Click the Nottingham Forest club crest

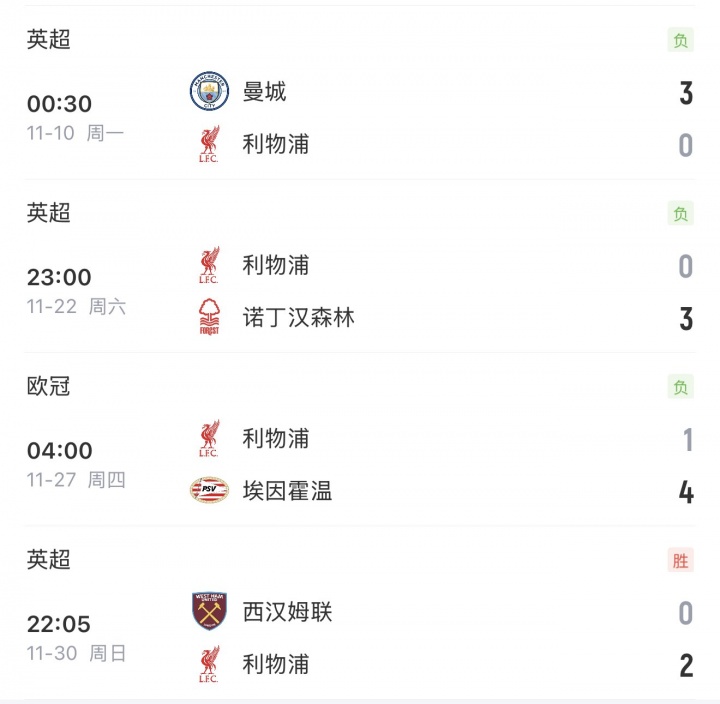tap(209, 318)
